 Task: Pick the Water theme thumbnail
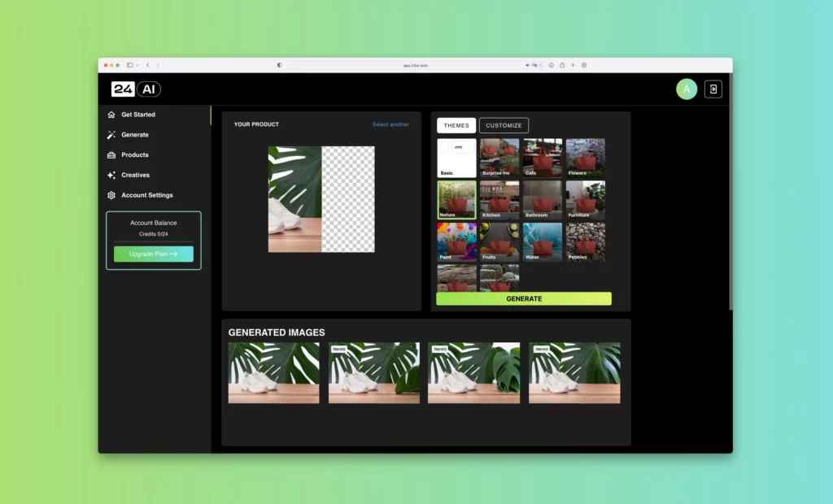click(x=543, y=242)
